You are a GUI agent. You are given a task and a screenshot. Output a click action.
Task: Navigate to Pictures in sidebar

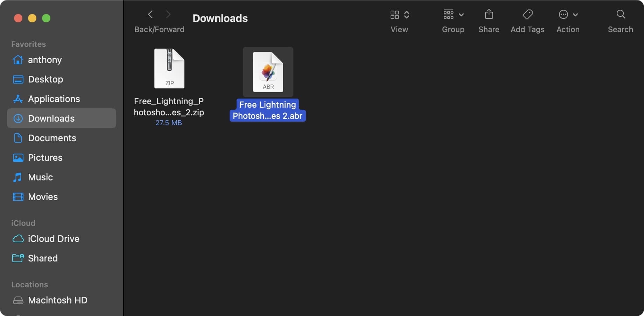click(x=45, y=158)
